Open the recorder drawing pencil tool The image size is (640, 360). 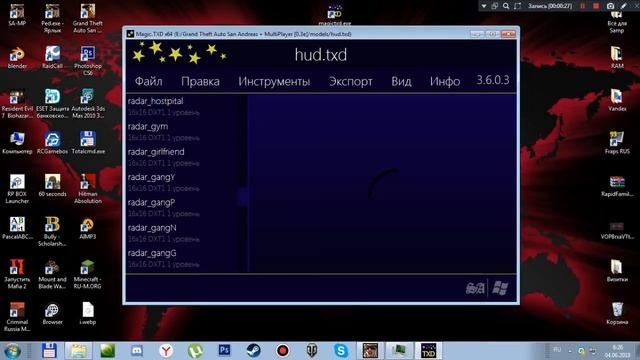point(624,6)
